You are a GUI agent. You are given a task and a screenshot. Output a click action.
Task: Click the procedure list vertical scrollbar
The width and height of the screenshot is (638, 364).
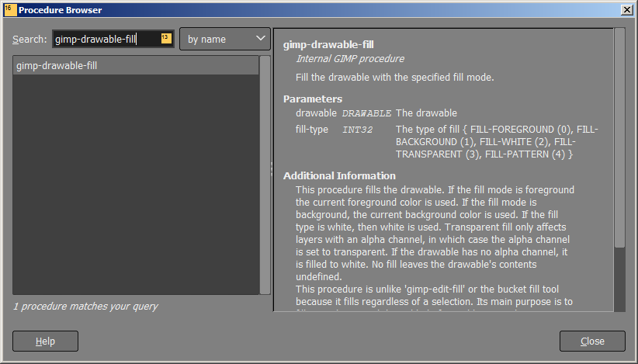[265, 175]
